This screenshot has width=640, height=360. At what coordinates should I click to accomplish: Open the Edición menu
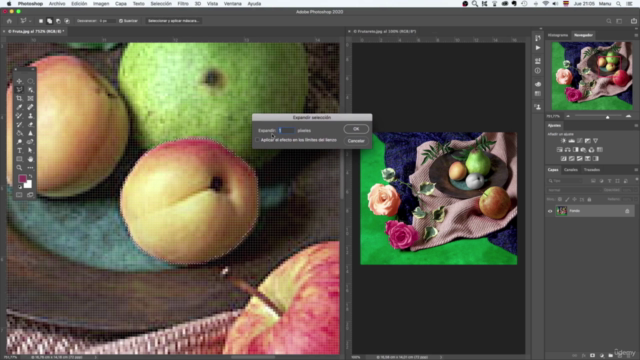[79, 4]
